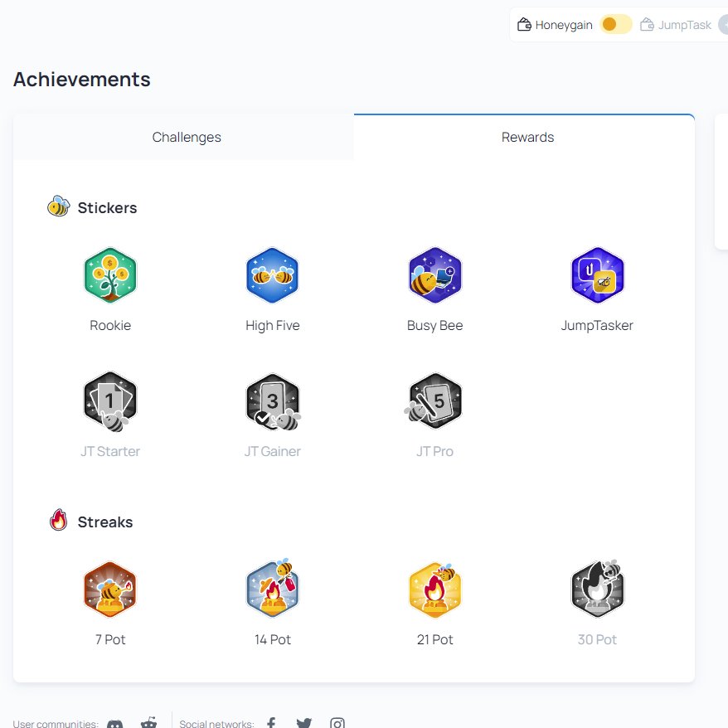Image resolution: width=728 pixels, height=728 pixels.
Task: Click the 14 Pot label text
Action: click(x=273, y=639)
